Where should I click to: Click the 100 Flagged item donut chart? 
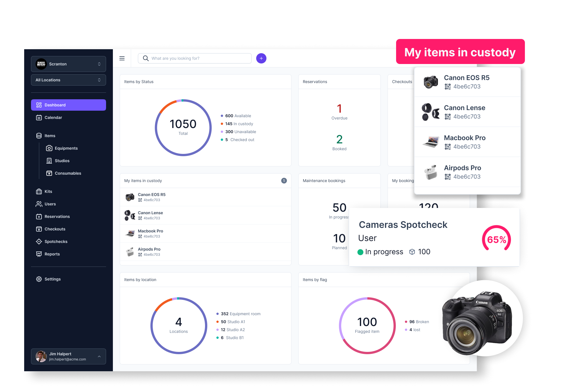367,326
